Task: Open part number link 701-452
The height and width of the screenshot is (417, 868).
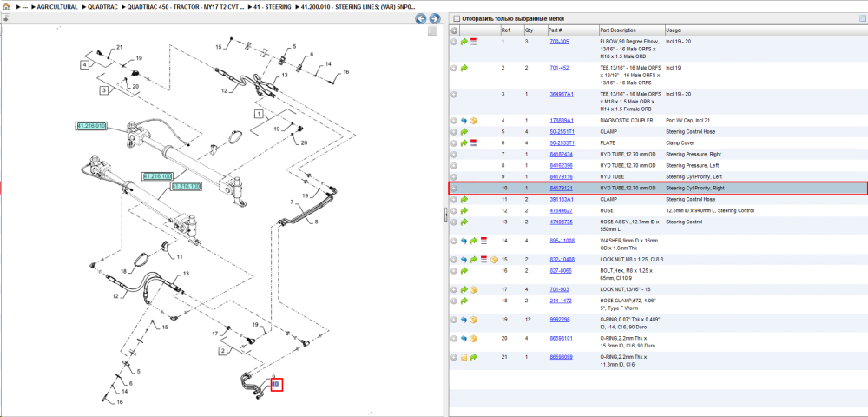Action: [559, 68]
